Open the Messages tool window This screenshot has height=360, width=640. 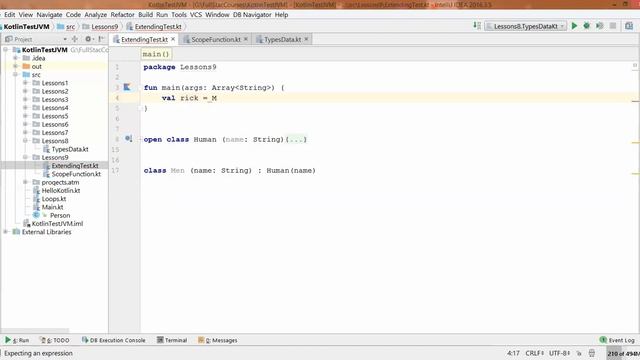click(218, 340)
